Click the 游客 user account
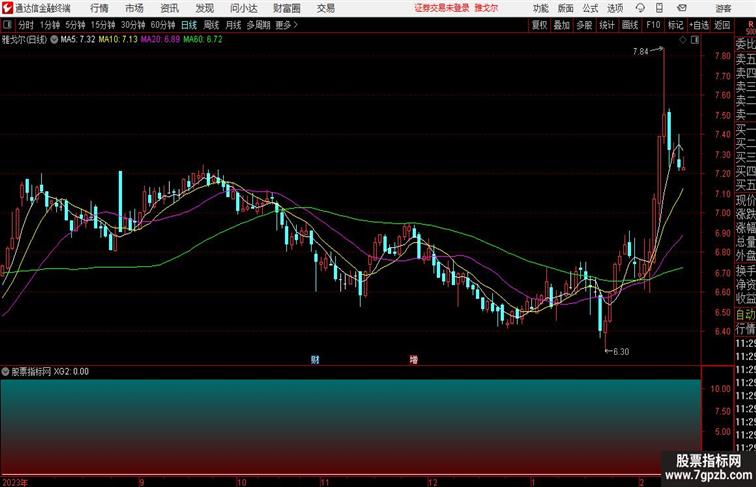Image resolution: width=756 pixels, height=487 pixels. [x=723, y=8]
